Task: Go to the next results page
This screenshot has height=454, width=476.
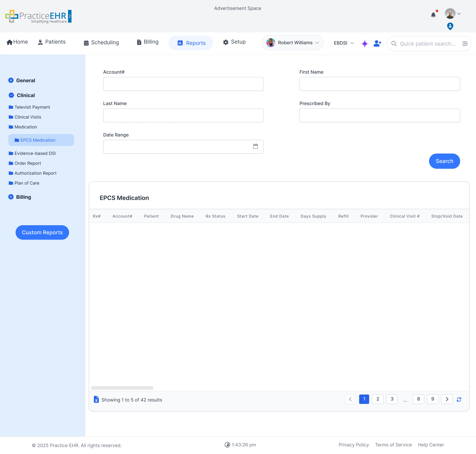Action: 447,399
